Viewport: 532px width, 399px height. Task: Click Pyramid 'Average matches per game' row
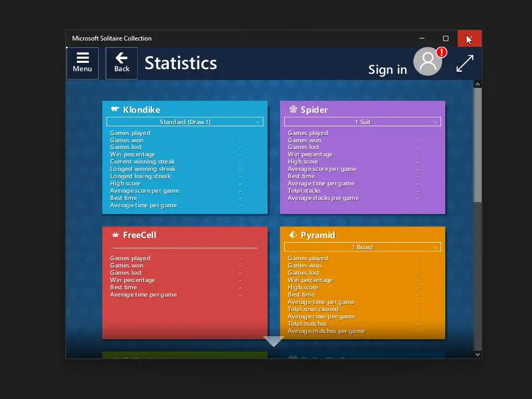point(353,331)
